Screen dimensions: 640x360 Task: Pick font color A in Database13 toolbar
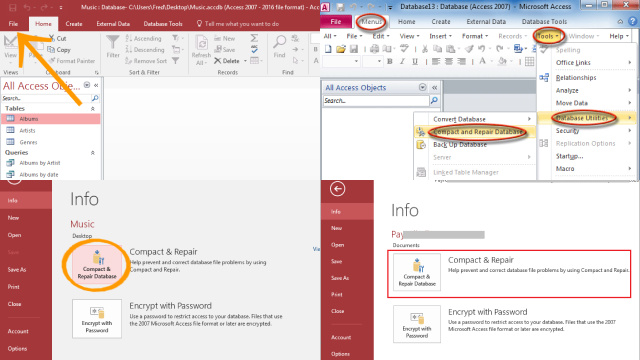482,62
